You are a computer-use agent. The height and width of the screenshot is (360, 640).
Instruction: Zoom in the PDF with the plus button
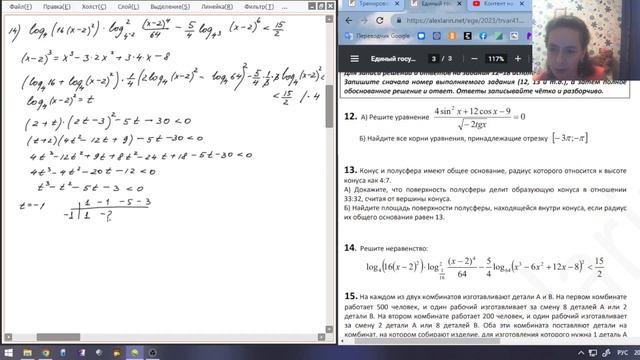pyautogui.click(x=518, y=59)
